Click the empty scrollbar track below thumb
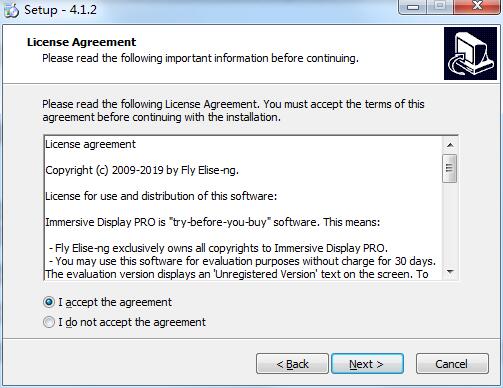503x388 pixels. point(450,223)
